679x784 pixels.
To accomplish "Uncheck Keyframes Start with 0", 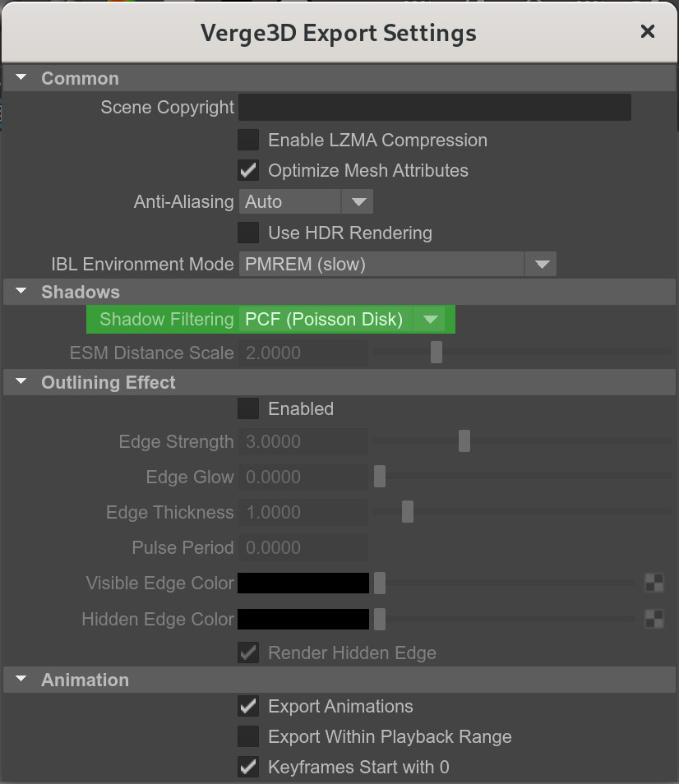I will tap(248, 767).
